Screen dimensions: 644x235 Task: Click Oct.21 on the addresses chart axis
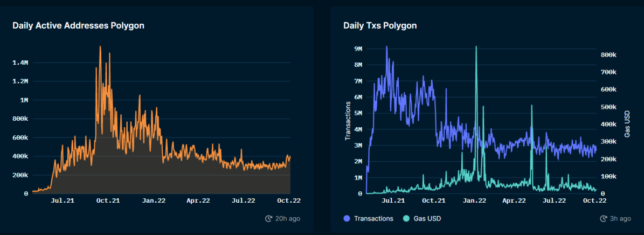108,201
